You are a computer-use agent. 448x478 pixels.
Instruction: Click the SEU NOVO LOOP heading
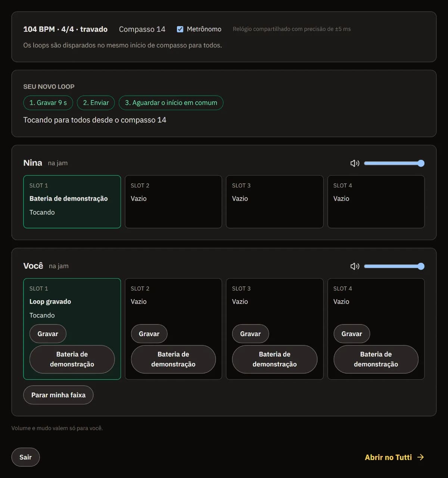(49, 87)
